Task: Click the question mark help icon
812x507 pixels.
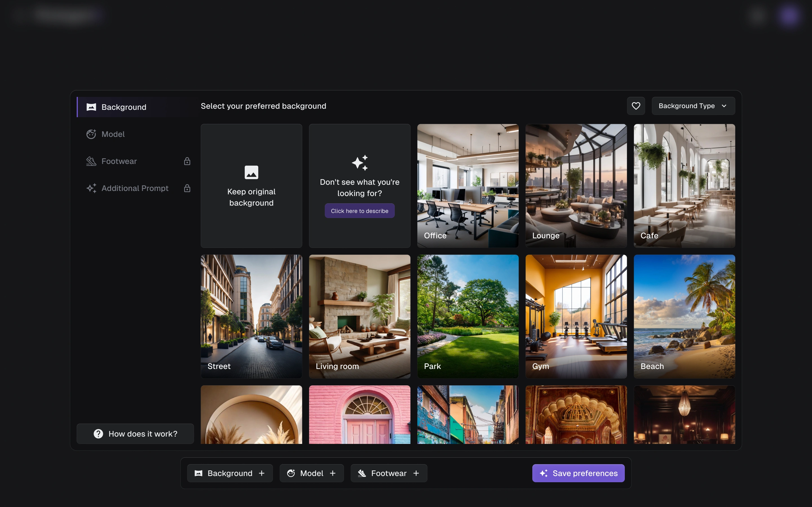Action: tap(98, 434)
